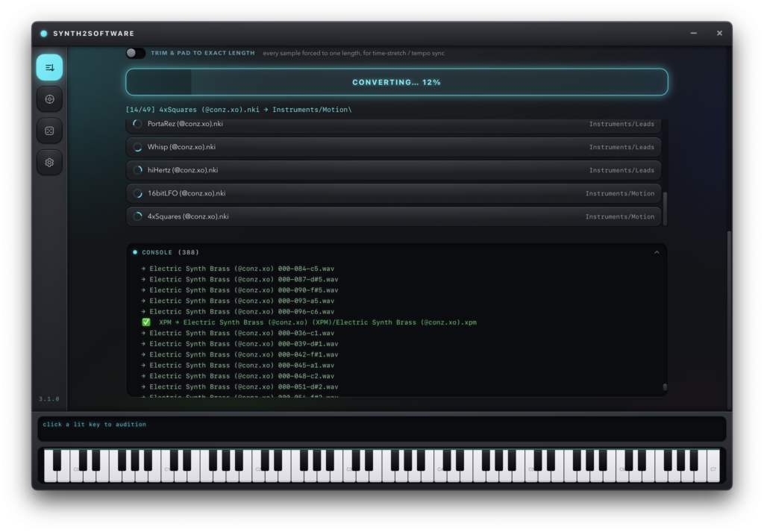This screenshot has width=764, height=532.
Task: Click console line 000-096-c6.wav
Action: [x=238, y=311]
